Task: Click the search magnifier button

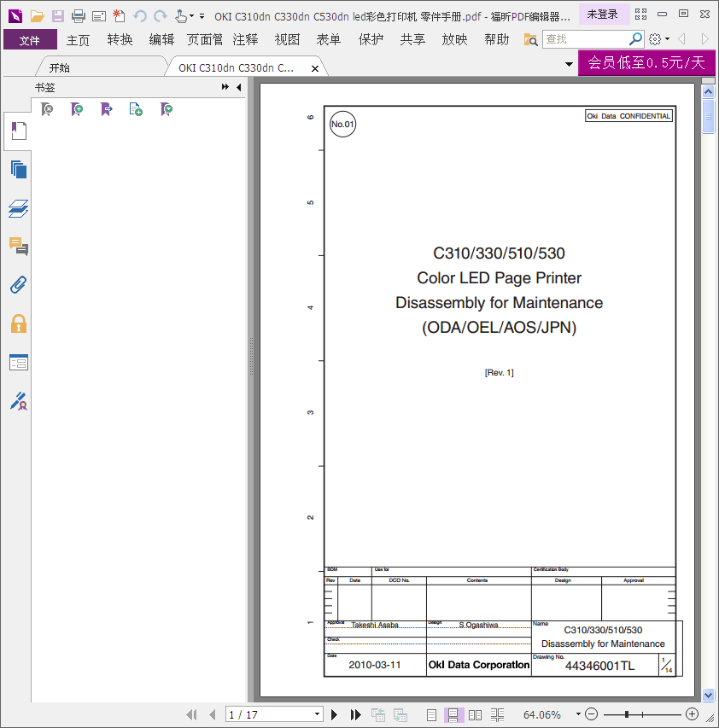Action: (635, 39)
